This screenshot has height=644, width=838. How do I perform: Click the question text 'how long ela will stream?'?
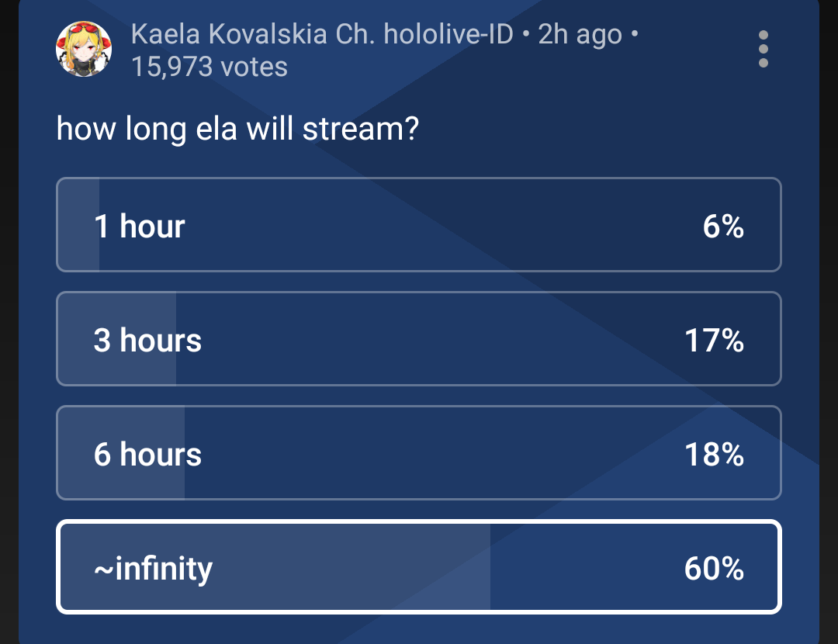click(x=238, y=129)
